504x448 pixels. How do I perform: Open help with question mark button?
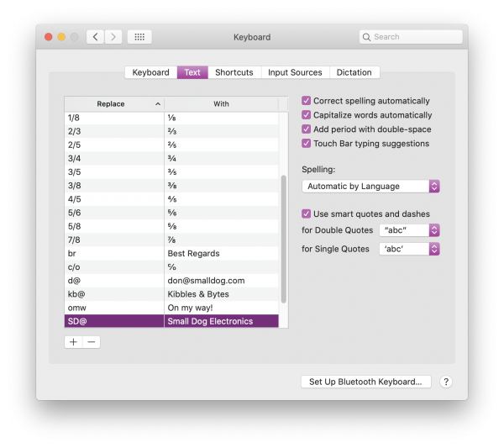(x=446, y=382)
